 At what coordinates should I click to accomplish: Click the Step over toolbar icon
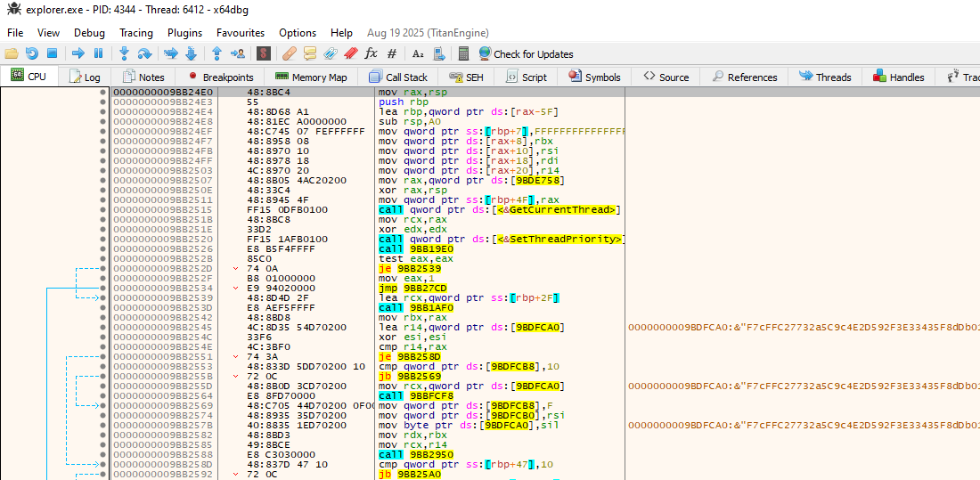point(144,53)
